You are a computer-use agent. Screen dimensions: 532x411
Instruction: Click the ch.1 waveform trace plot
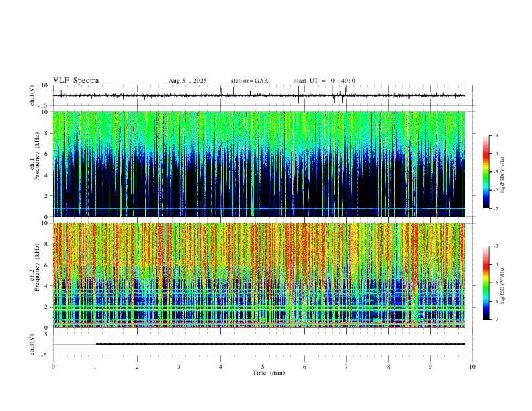point(259,95)
